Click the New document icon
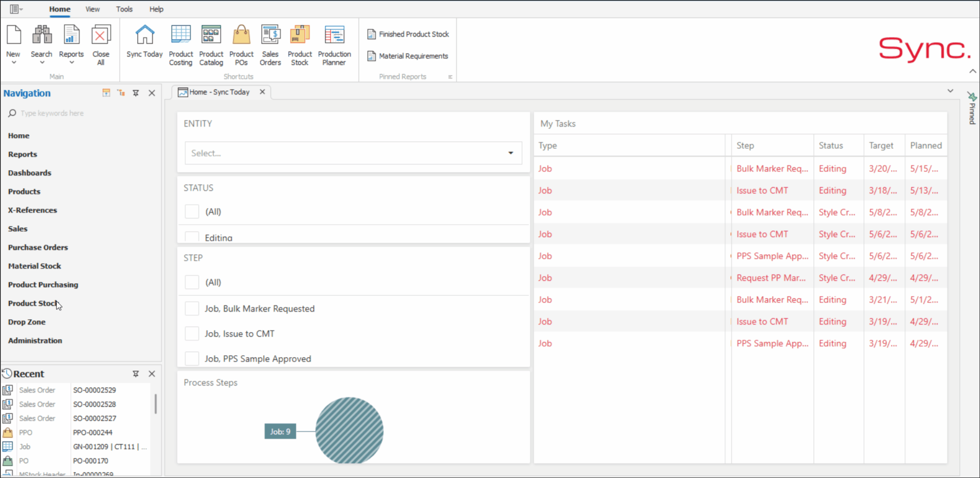The image size is (980, 478). 13,35
